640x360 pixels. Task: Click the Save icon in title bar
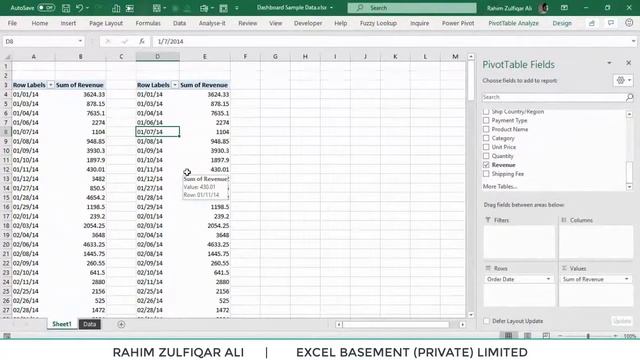[x=66, y=8]
